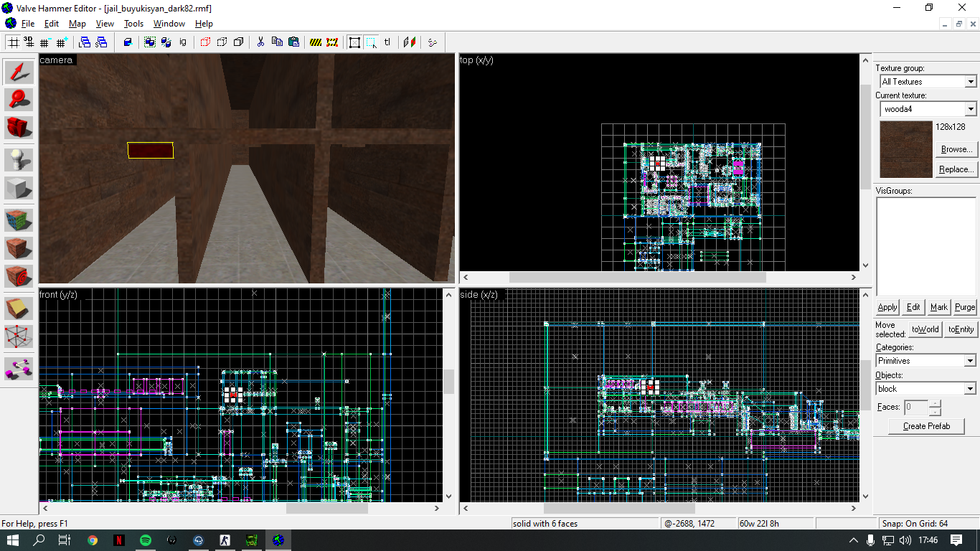The height and width of the screenshot is (551, 980).
Task: Open the Map menu
Action: [x=77, y=24]
